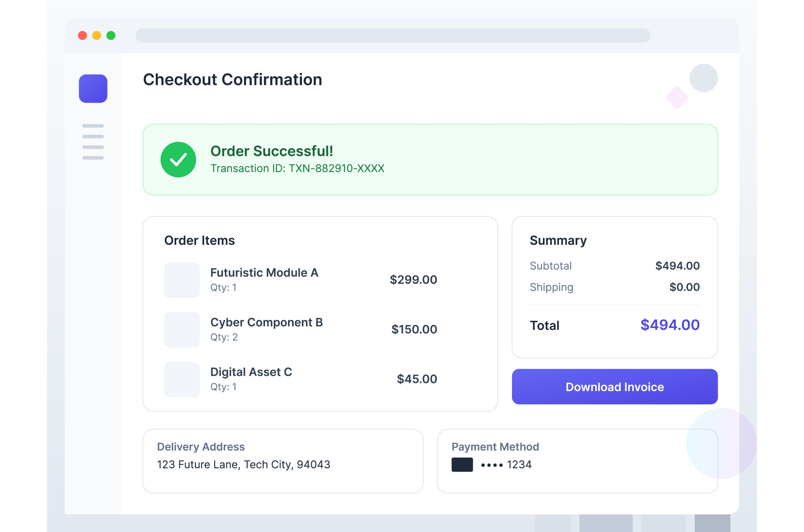
Task: Click the pink diamond decoration icon
Action: coord(677,98)
